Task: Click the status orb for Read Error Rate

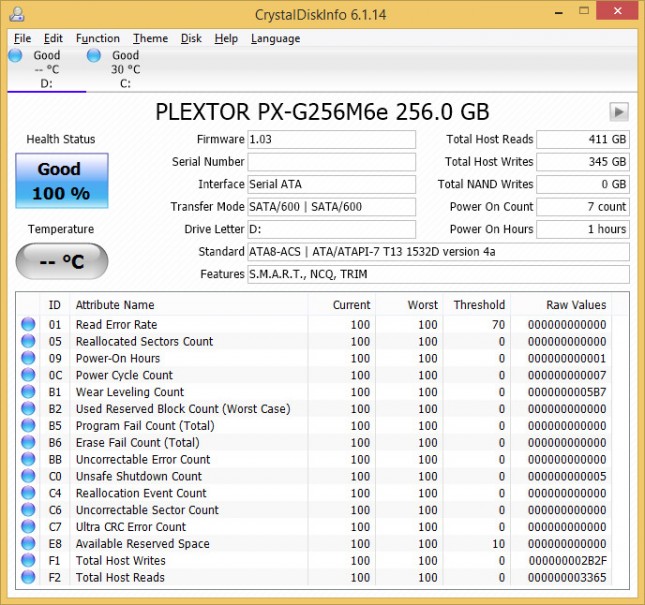Action: (x=28, y=325)
